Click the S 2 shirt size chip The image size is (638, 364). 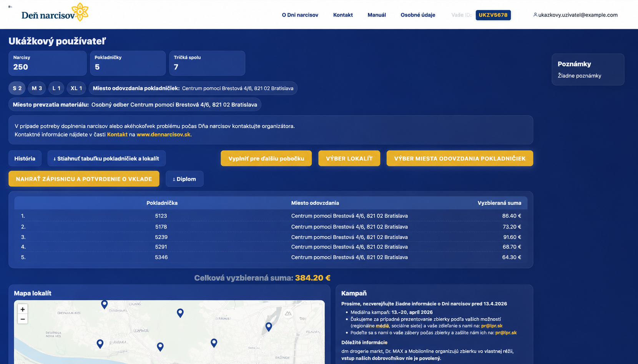tap(17, 88)
